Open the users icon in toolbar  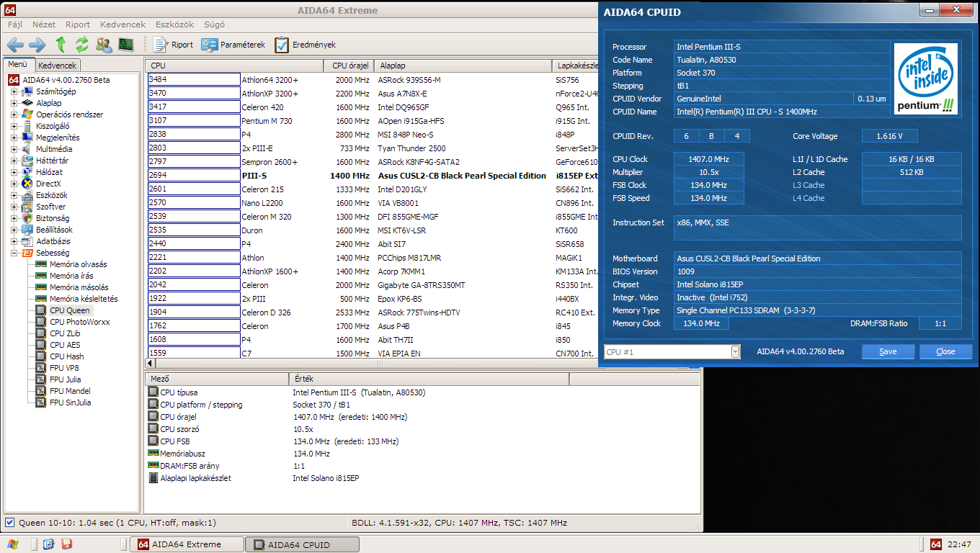point(104,45)
